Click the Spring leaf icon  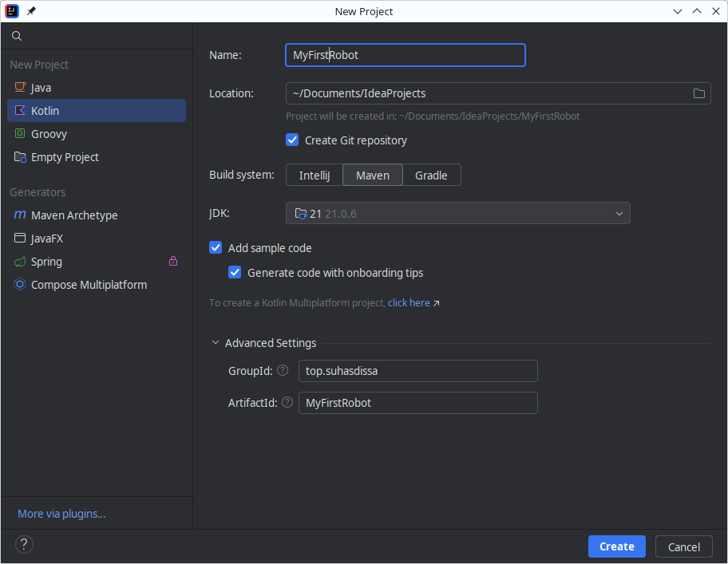coord(20,261)
